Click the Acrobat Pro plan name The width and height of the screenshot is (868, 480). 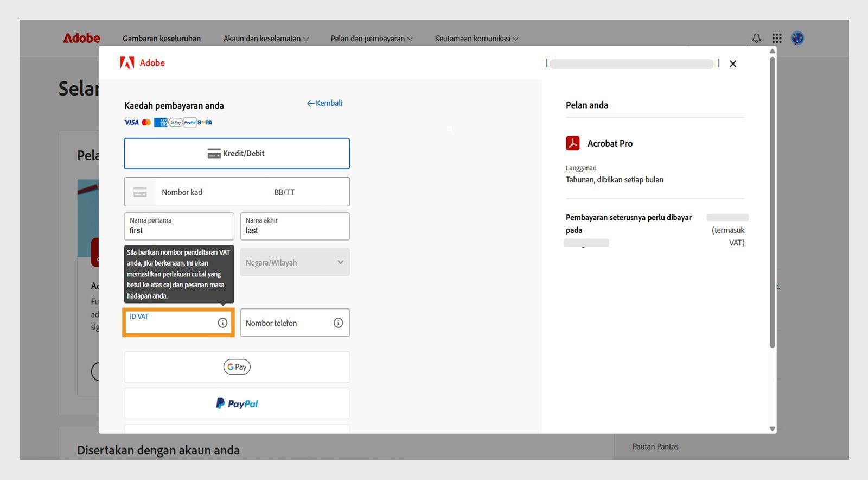tap(610, 143)
